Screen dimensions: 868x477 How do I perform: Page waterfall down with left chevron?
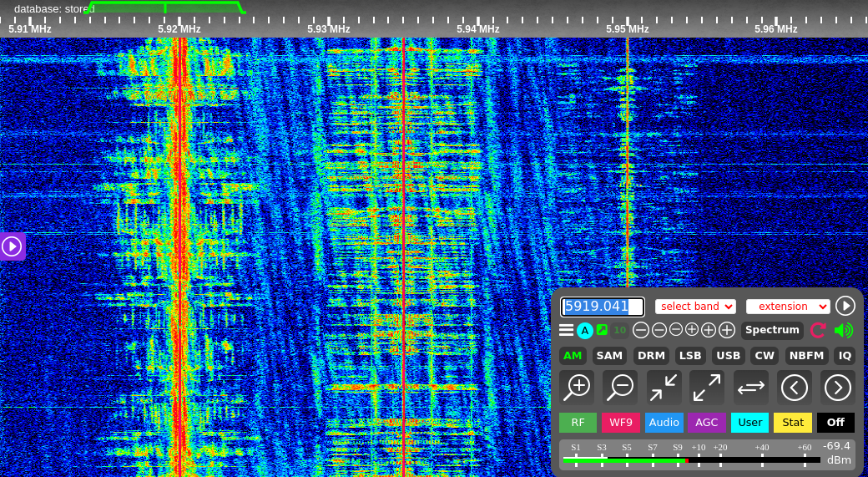coord(795,387)
